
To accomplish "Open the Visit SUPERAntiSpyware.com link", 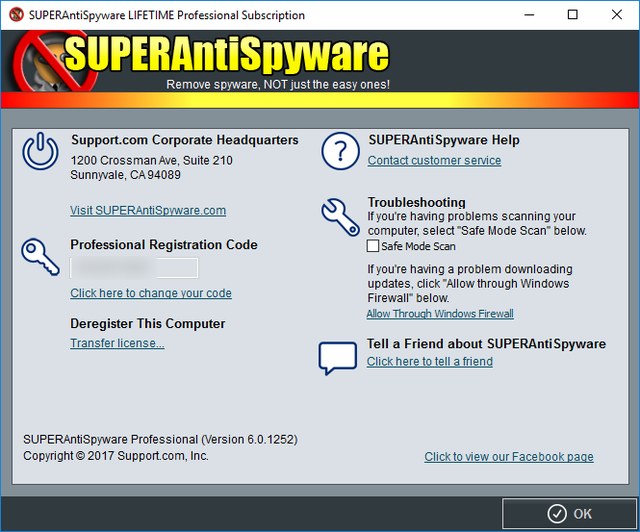I will tap(148, 211).
